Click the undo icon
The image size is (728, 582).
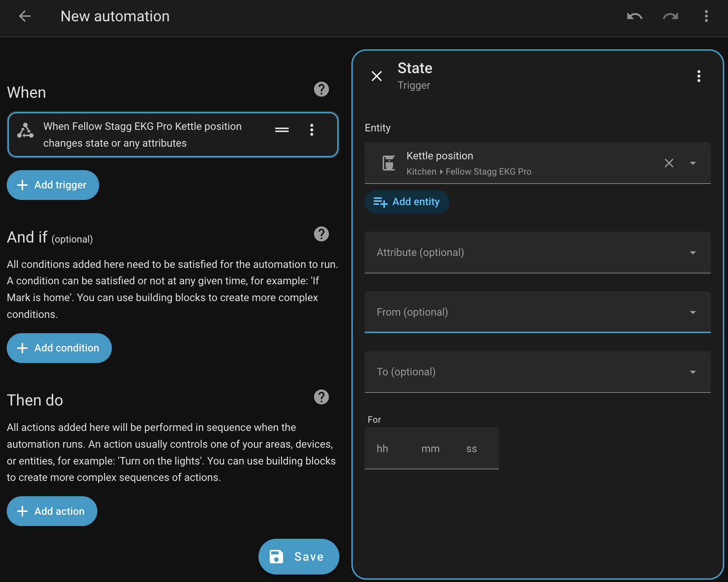point(635,16)
